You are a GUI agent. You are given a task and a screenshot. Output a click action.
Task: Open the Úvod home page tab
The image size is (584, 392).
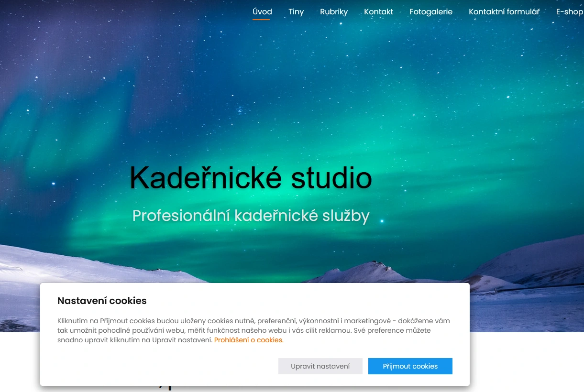tap(262, 12)
